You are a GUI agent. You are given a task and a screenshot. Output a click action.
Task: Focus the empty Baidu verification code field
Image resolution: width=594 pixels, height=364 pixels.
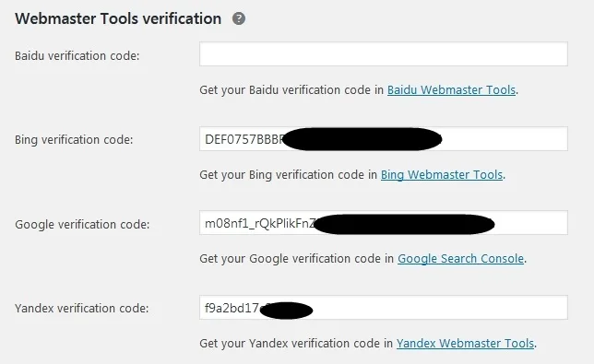[x=384, y=54]
